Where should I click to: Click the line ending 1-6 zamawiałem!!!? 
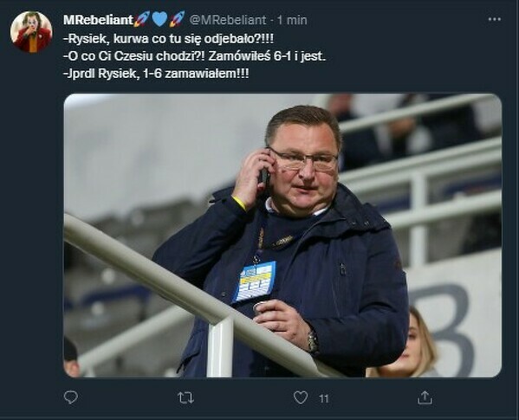tap(156, 74)
